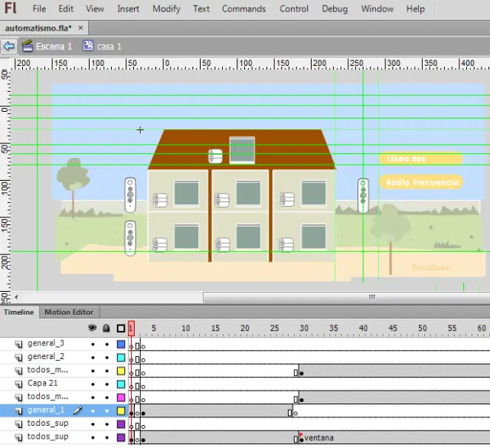
Task: Click the general_3 layer page icon
Action: point(18,344)
